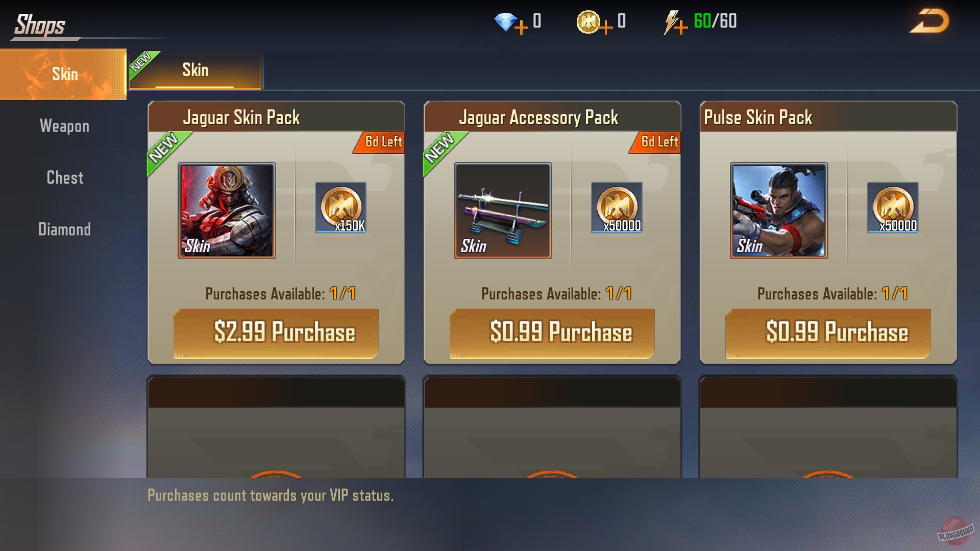Add energy via the lightning bolt icon
980x551 pixels.
pyautogui.click(x=675, y=23)
